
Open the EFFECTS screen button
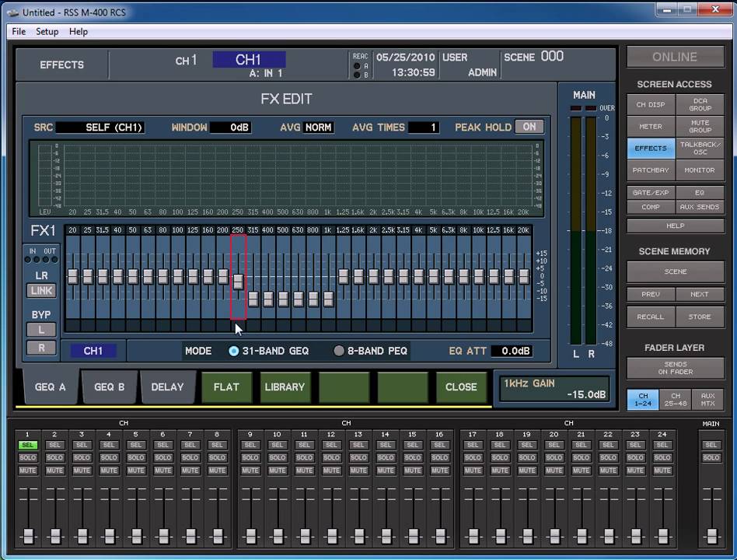click(651, 148)
